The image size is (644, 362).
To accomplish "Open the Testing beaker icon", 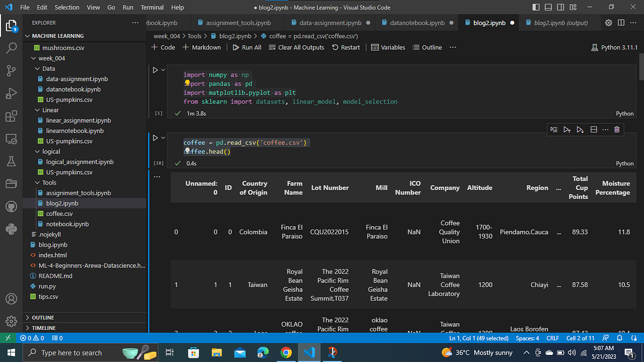I will click(11, 160).
